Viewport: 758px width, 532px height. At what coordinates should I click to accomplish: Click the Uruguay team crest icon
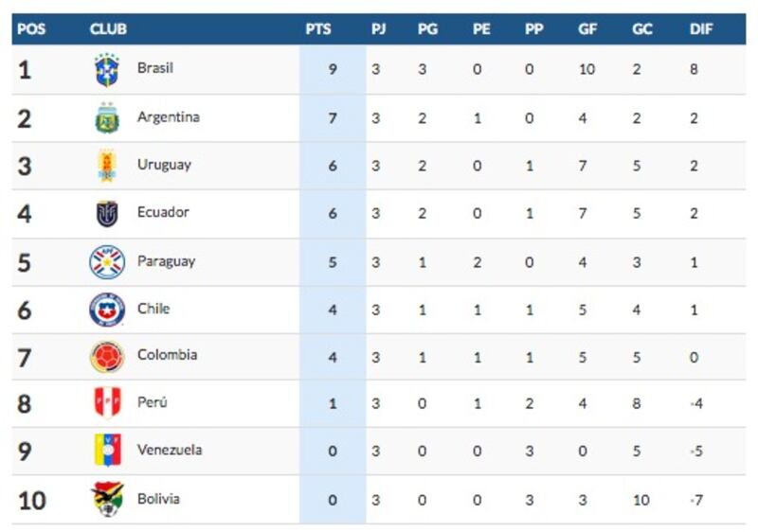click(107, 166)
